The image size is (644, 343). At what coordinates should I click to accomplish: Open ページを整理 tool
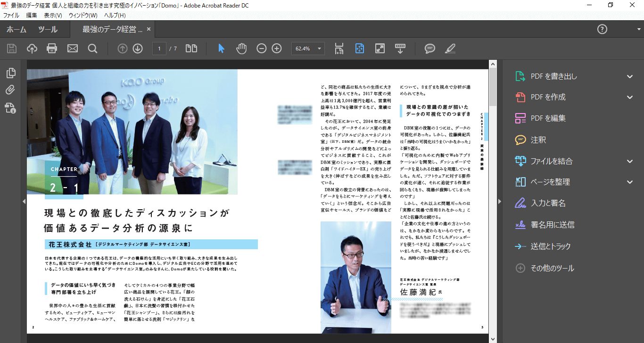(x=543, y=182)
